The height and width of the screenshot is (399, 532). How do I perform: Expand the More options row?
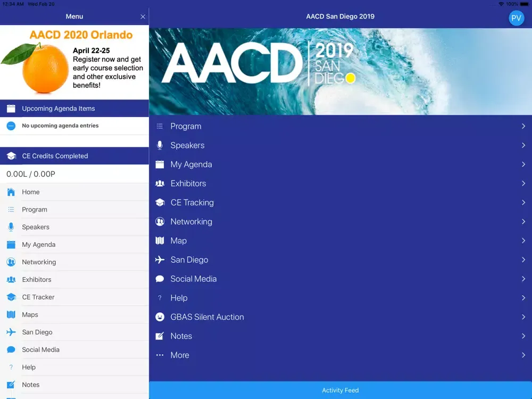pos(523,355)
